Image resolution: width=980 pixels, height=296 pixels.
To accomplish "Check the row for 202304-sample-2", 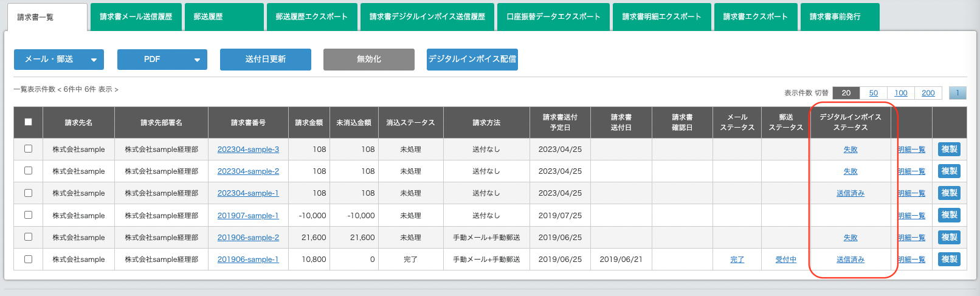I will pyautogui.click(x=28, y=171).
